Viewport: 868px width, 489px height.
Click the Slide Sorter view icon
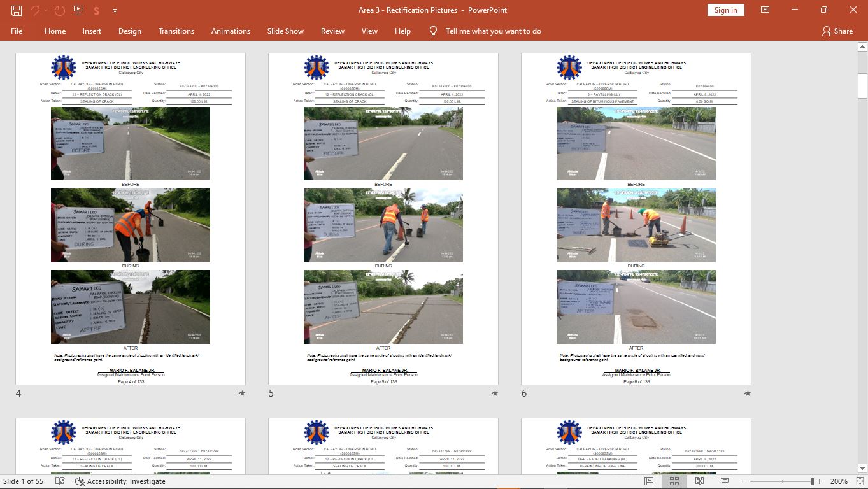(x=674, y=481)
